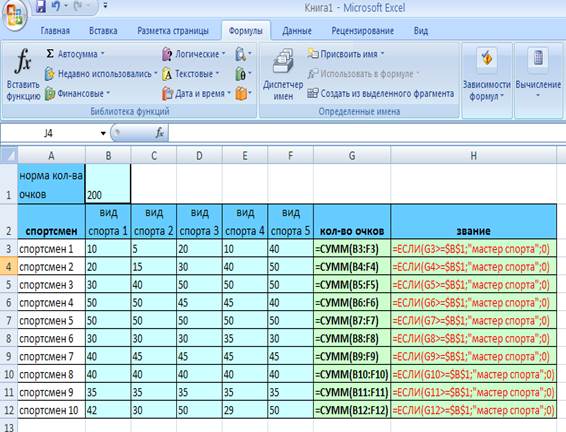This screenshot has height=432, width=566.
Task: Switch to the Рецензирование tab
Action: [362, 31]
